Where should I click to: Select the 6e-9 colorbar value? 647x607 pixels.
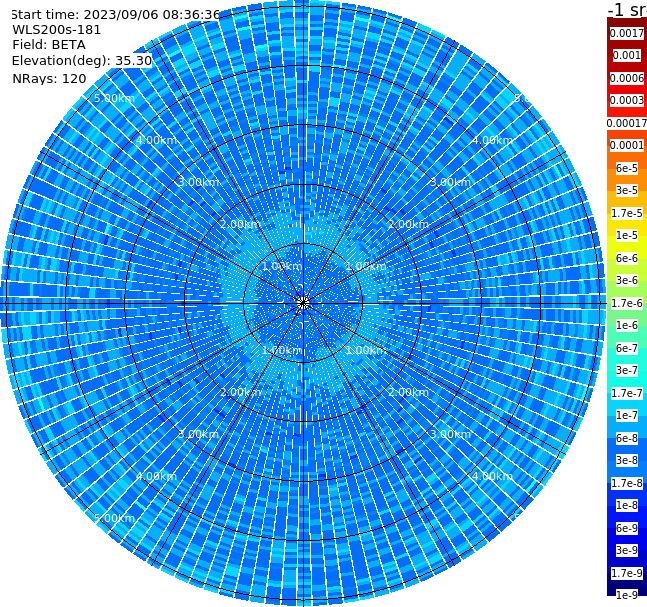[x=627, y=528]
